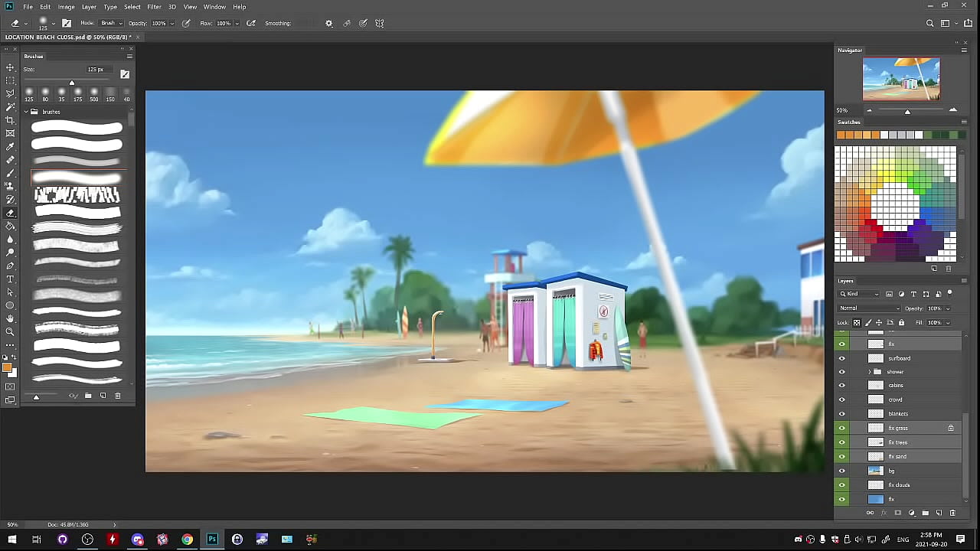Click the Move tool

[x=10, y=67]
